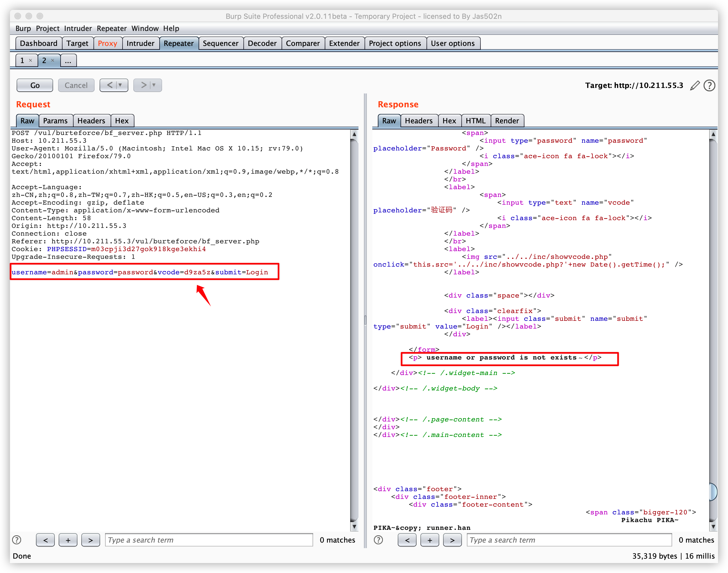The height and width of the screenshot is (573, 728).
Task: Click response search help icon
Action: click(x=378, y=540)
